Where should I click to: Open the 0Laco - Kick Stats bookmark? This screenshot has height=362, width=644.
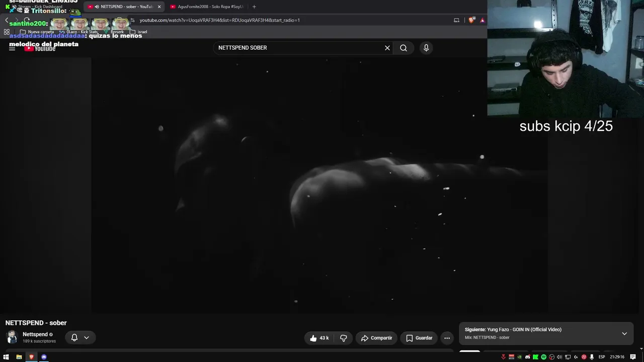pos(79,32)
